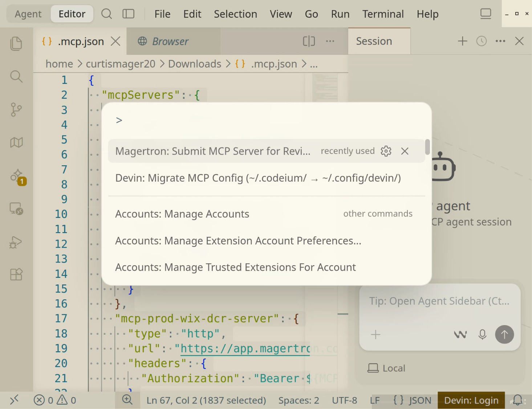The image size is (532, 409).
Task: Toggle panel layout icon near window controls
Action: point(486,14)
